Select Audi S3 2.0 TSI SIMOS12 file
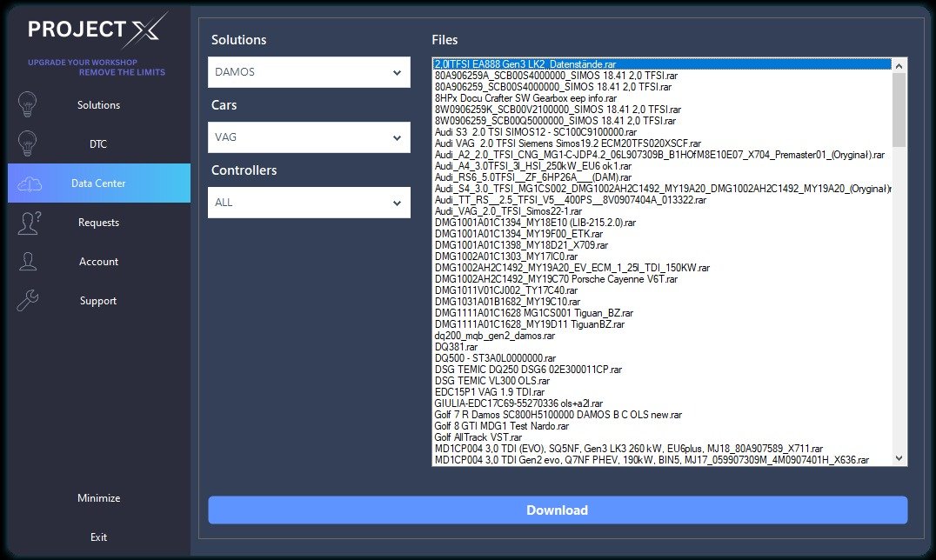 (x=662, y=132)
